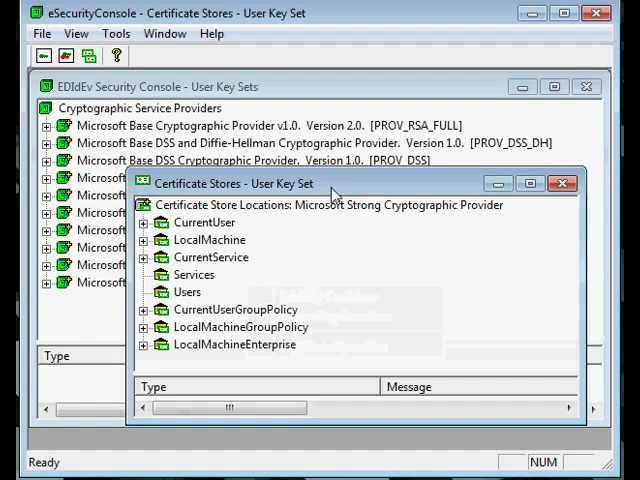Maximize the EDIdEv Security Console child window
Screen dimensions: 640x480
coord(554,87)
